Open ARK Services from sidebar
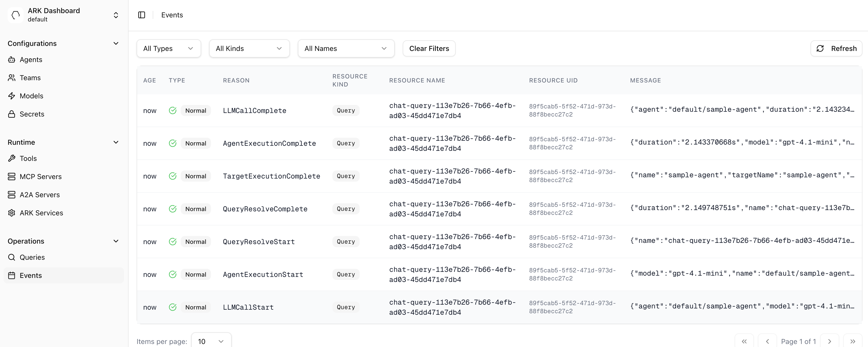 tap(41, 213)
